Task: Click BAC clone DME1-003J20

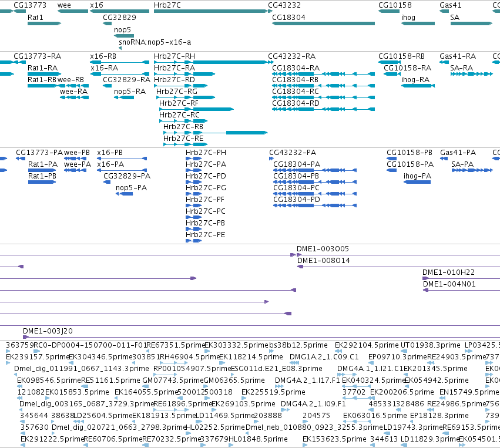Action: tap(261, 337)
